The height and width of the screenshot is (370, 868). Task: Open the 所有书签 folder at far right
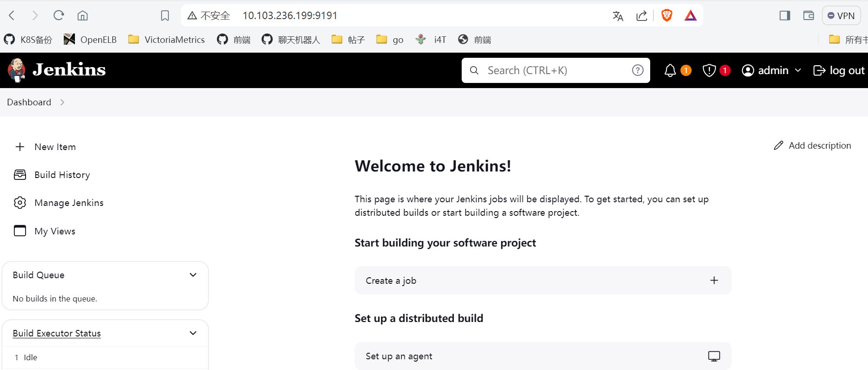click(848, 40)
